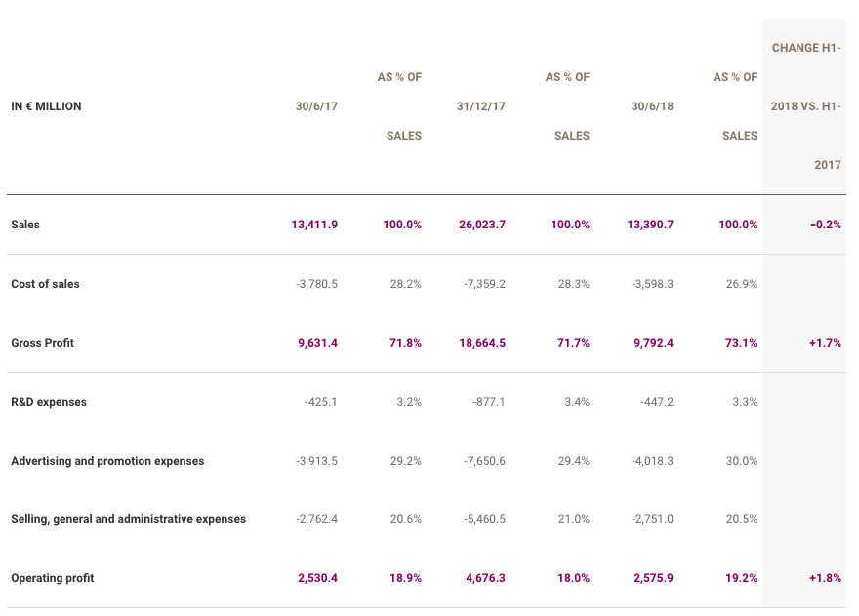Click the R&D expenses label

[x=49, y=402]
